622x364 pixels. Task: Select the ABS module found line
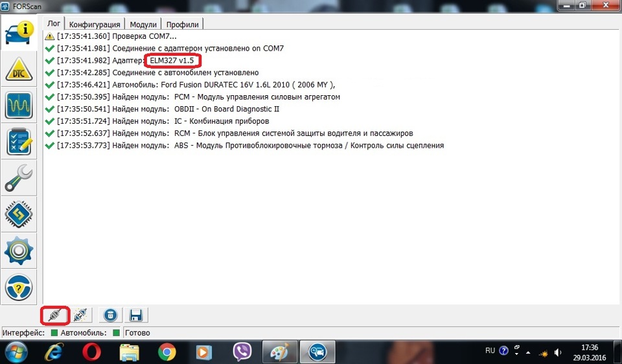pos(244,146)
